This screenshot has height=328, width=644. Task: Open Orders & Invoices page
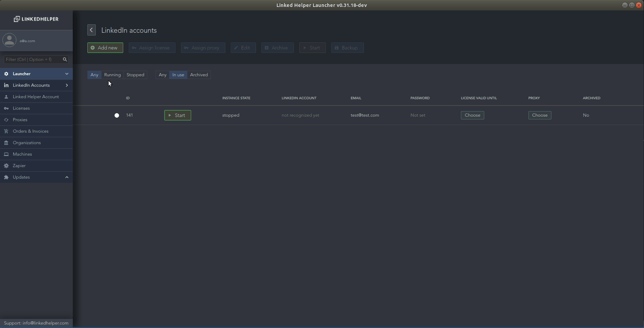click(x=36, y=131)
